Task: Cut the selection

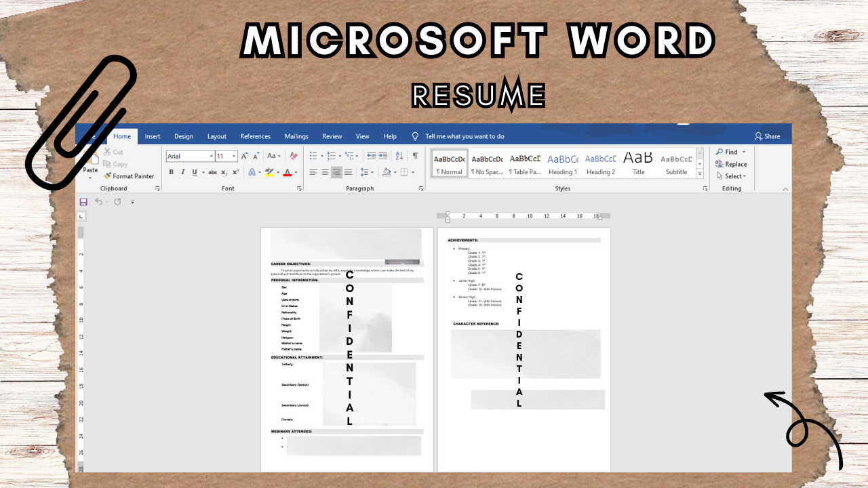Action: [x=113, y=152]
